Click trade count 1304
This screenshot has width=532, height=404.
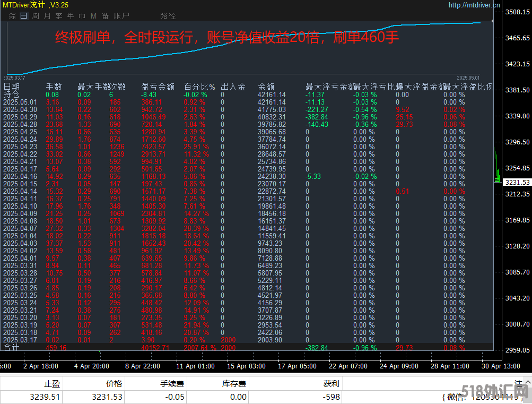[117, 228]
